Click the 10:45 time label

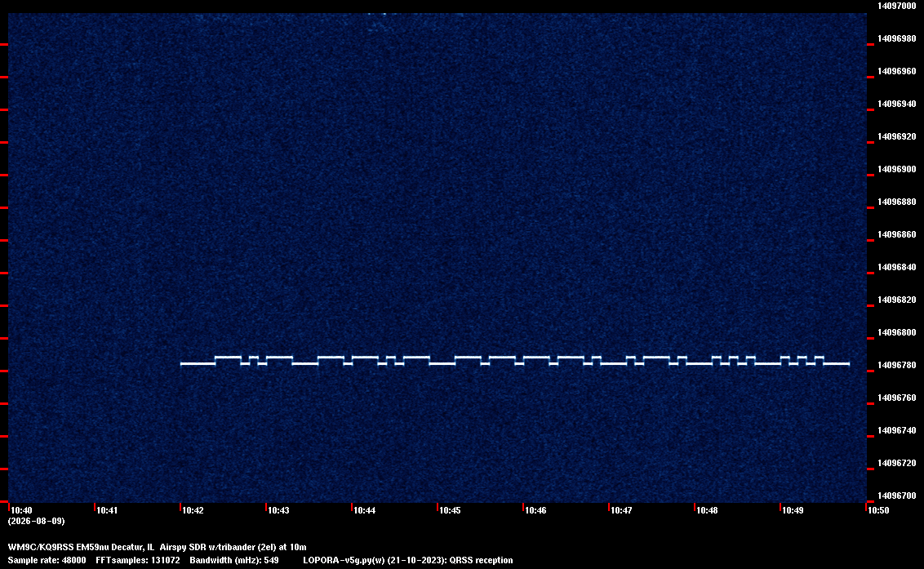click(x=450, y=510)
